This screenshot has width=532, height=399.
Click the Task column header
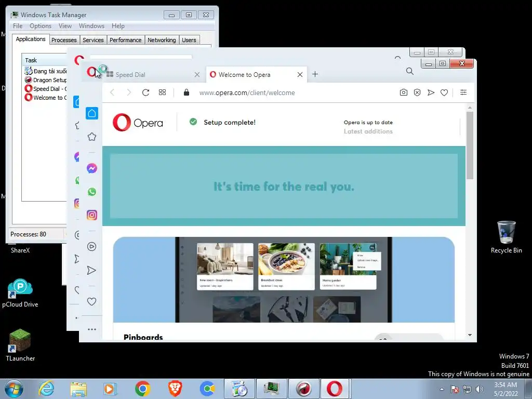[x=44, y=60]
